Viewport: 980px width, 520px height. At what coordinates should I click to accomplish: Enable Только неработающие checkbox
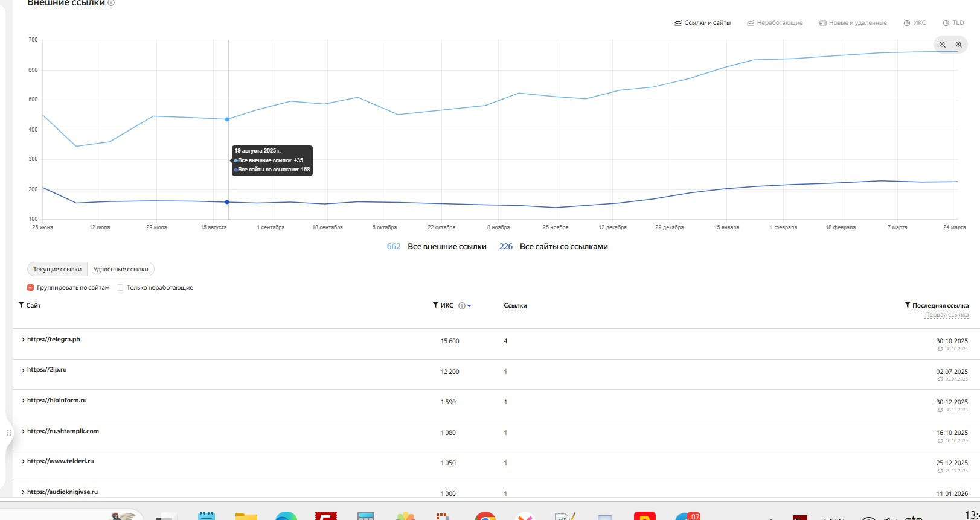pos(120,288)
